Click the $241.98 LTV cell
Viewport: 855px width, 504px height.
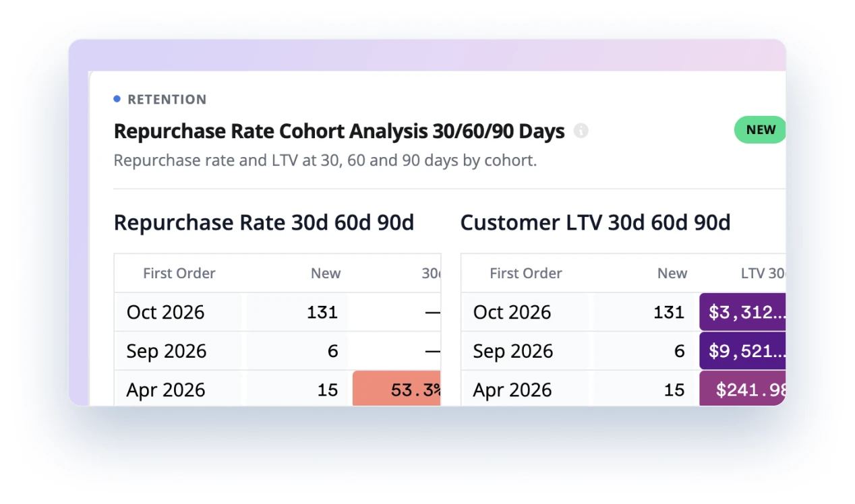click(x=743, y=389)
